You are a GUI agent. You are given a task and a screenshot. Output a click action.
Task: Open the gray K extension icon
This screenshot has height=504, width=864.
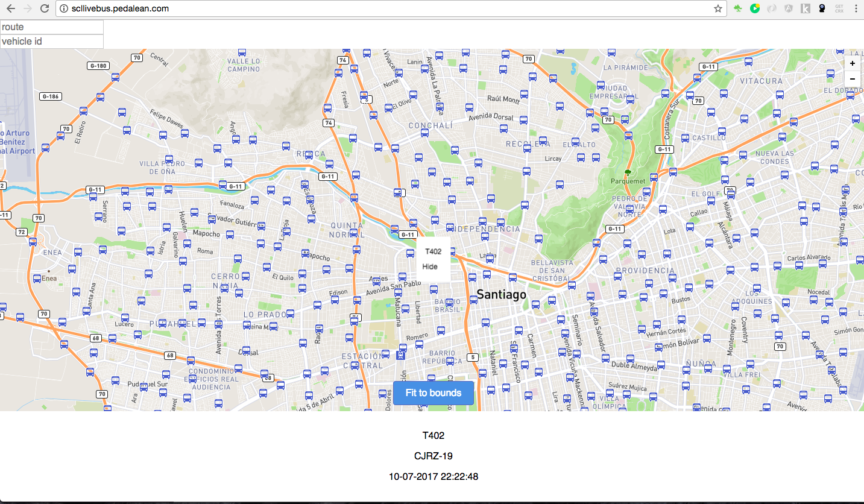[805, 8]
